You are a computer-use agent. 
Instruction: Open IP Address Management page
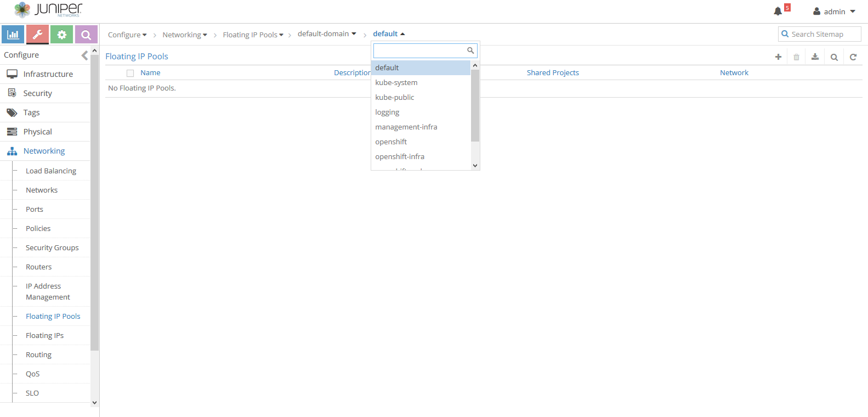tap(48, 292)
